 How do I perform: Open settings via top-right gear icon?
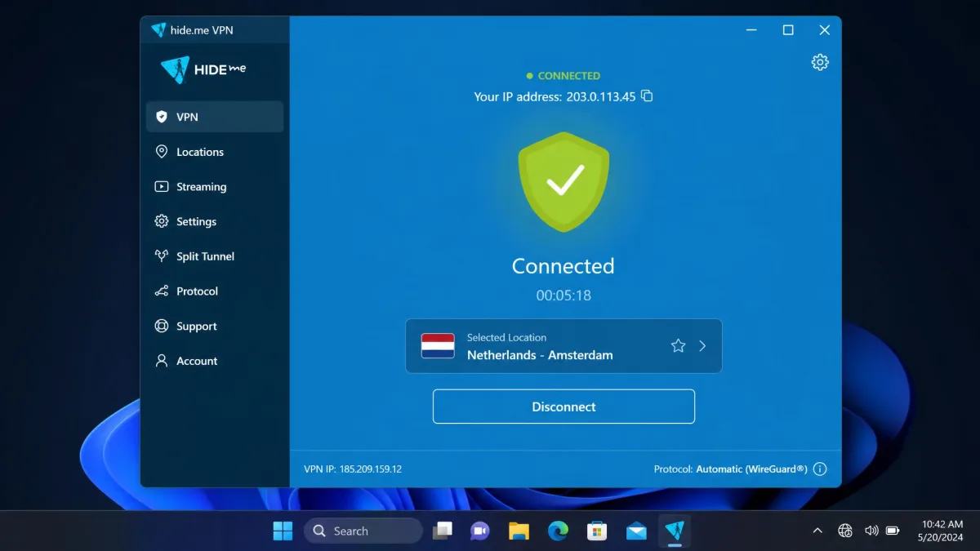820,62
